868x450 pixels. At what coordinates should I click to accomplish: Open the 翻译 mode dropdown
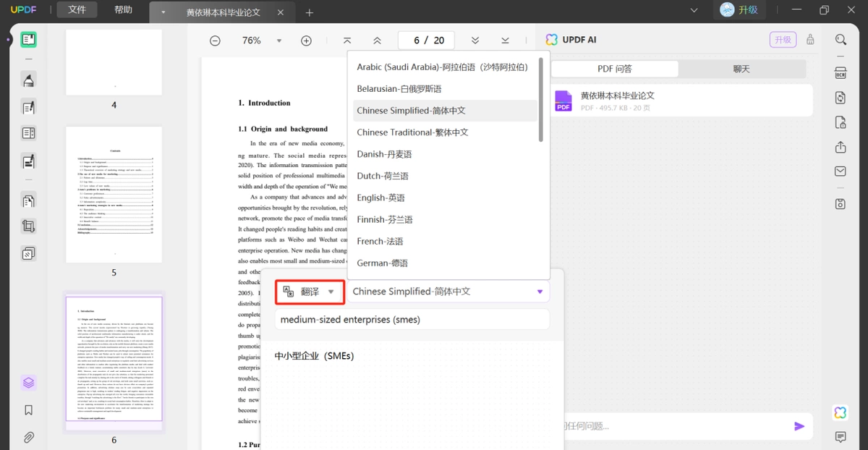309,292
